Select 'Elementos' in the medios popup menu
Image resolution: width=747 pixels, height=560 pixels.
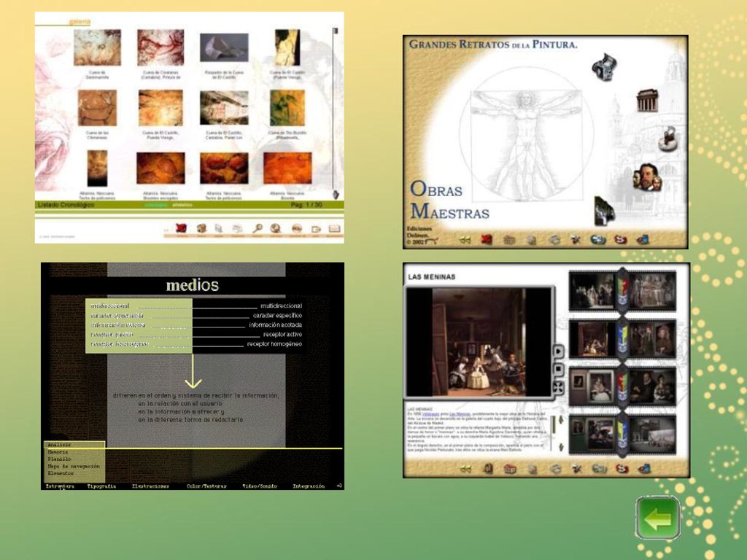61,473
